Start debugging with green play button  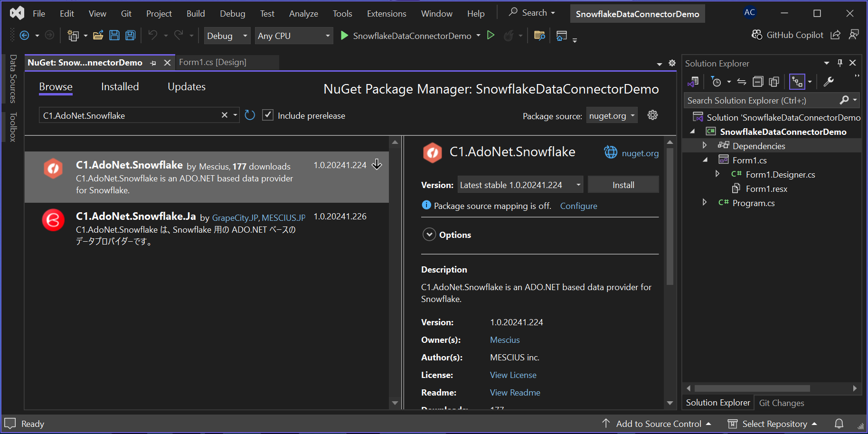pyautogui.click(x=345, y=36)
